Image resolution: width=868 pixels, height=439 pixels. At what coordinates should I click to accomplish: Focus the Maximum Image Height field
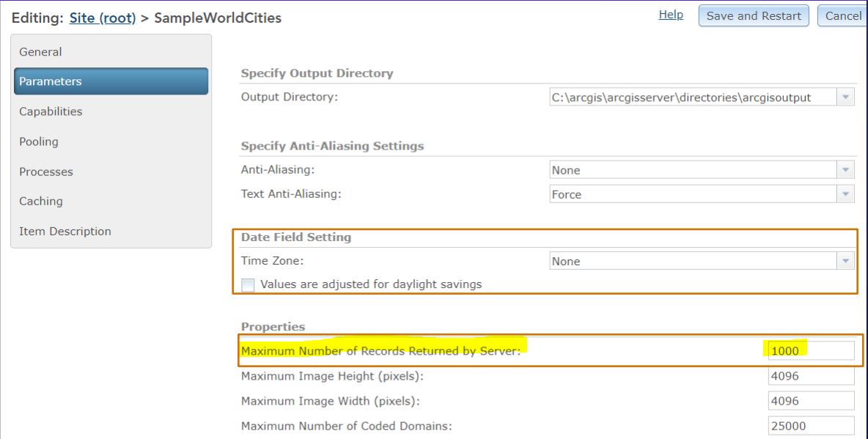[810, 376]
